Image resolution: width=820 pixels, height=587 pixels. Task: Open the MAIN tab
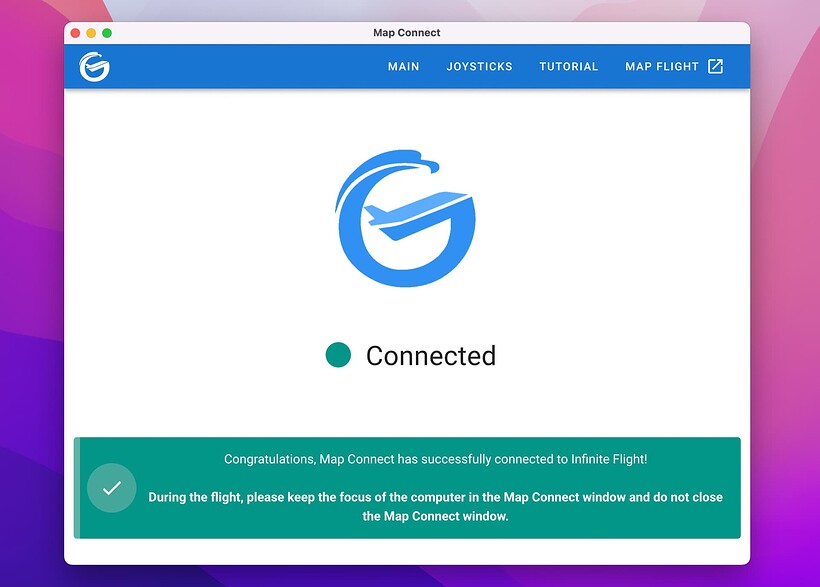(403, 66)
